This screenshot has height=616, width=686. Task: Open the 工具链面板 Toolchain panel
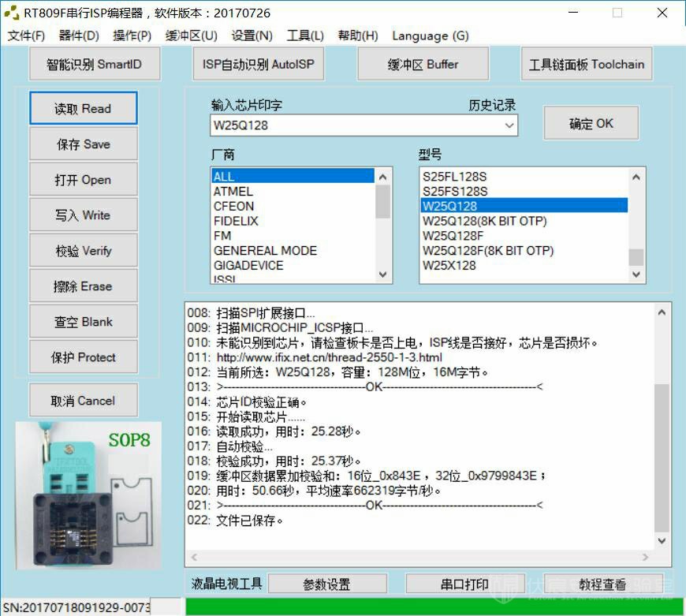586,64
